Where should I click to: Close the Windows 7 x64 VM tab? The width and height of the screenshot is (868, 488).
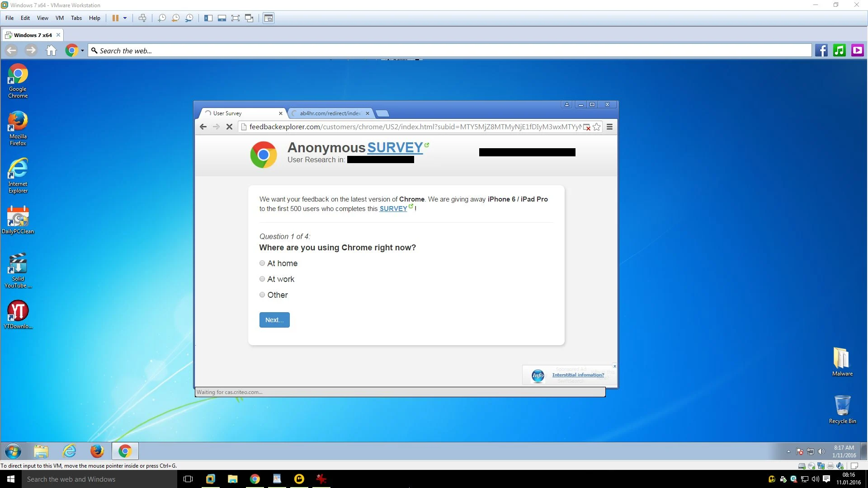pos(58,35)
